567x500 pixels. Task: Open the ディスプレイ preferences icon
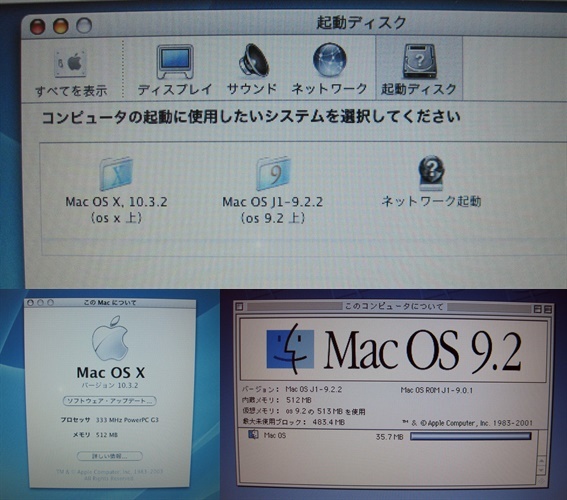coord(175,62)
